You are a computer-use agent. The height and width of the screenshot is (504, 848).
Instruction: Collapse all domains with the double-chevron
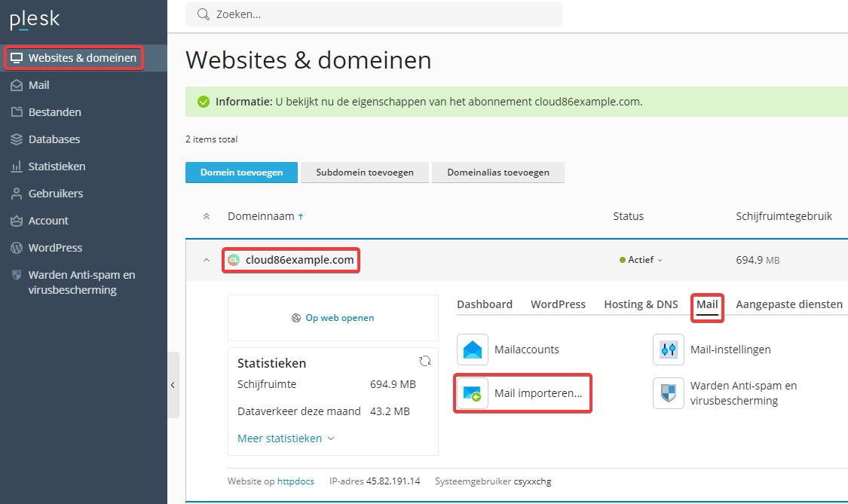pos(206,216)
